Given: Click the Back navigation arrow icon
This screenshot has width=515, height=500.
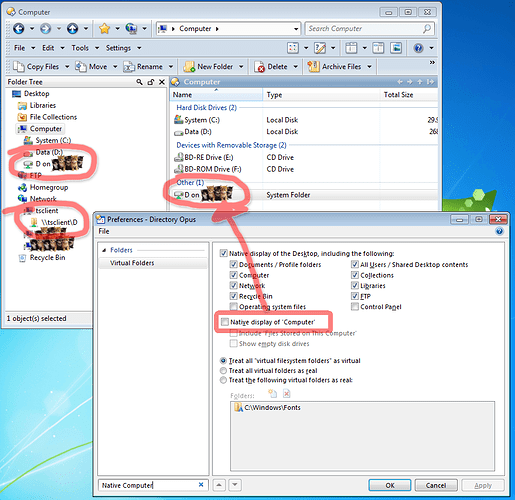Looking at the screenshot, I should pyautogui.click(x=19, y=29).
